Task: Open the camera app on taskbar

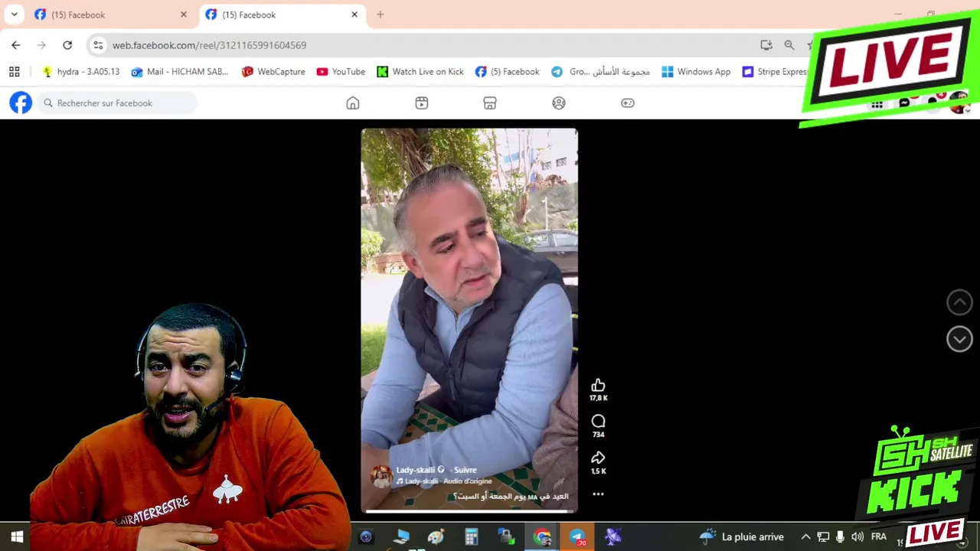Action: coord(366,537)
